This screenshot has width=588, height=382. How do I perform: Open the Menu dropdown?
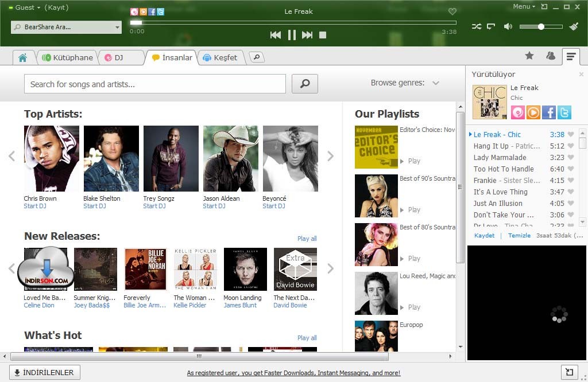524,6
